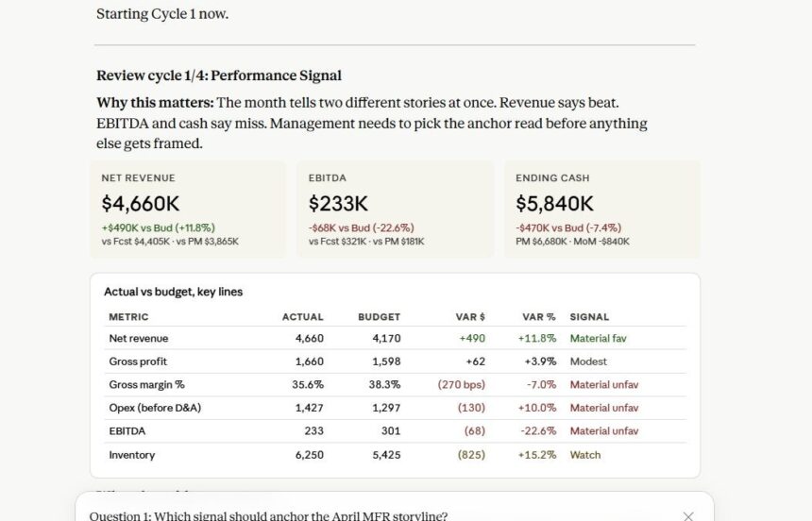Select the Ending Cash $5,840K card
812x521 pixels.
[602, 210]
